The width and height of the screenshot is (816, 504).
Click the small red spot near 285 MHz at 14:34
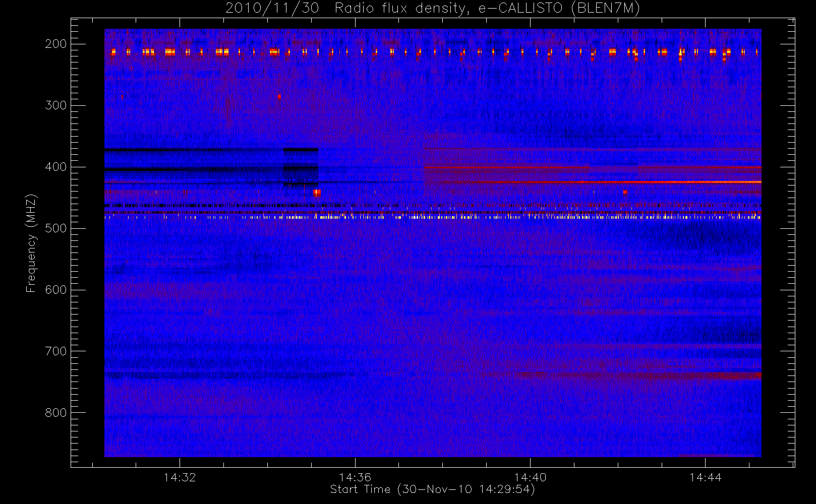click(279, 96)
